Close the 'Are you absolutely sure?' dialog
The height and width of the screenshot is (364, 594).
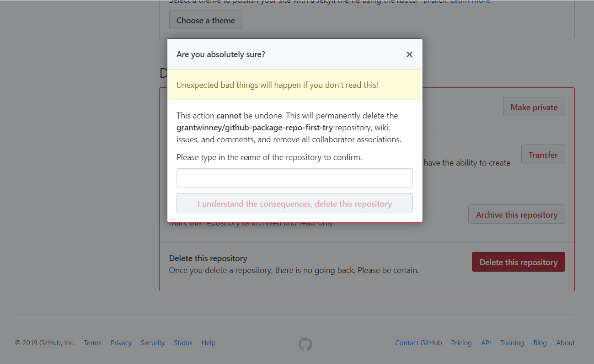point(409,54)
